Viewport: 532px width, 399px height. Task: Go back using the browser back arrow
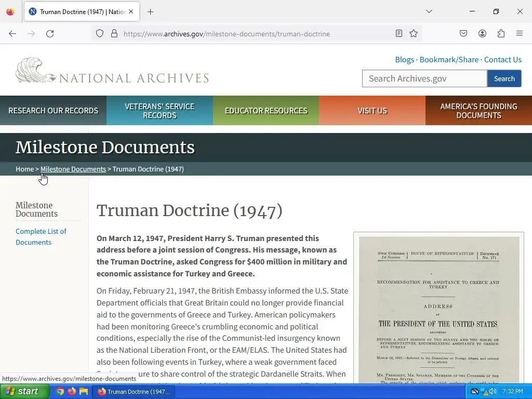tap(12, 34)
